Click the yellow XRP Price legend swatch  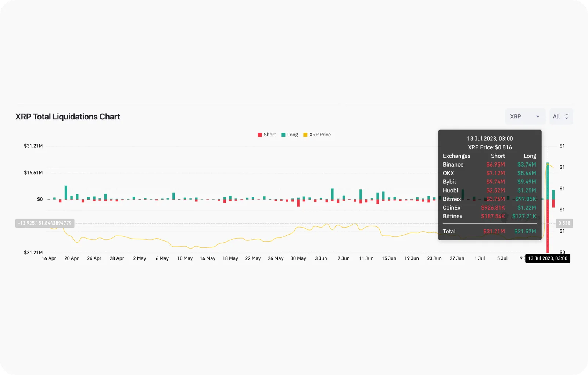[x=305, y=135]
